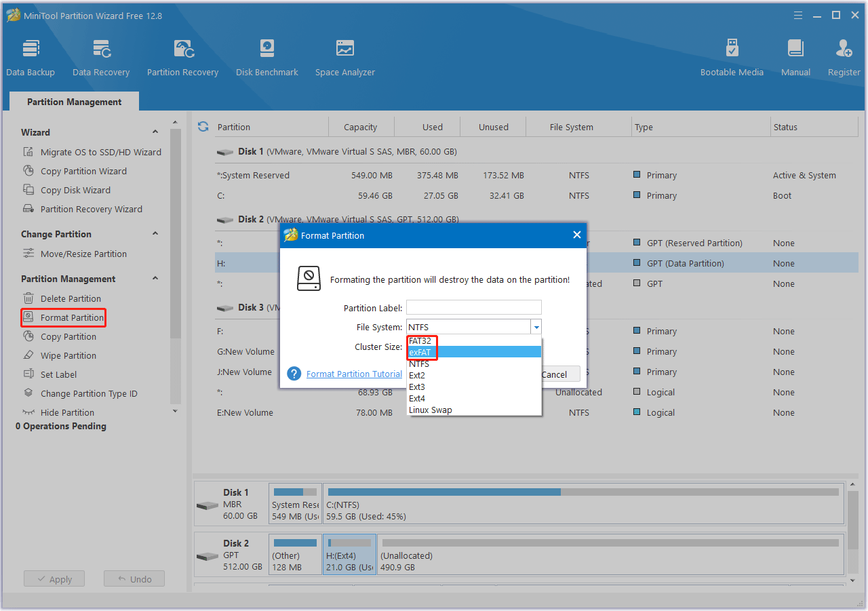Open Data Backup tool
Viewport: 868px width, 611px height.
(31, 58)
